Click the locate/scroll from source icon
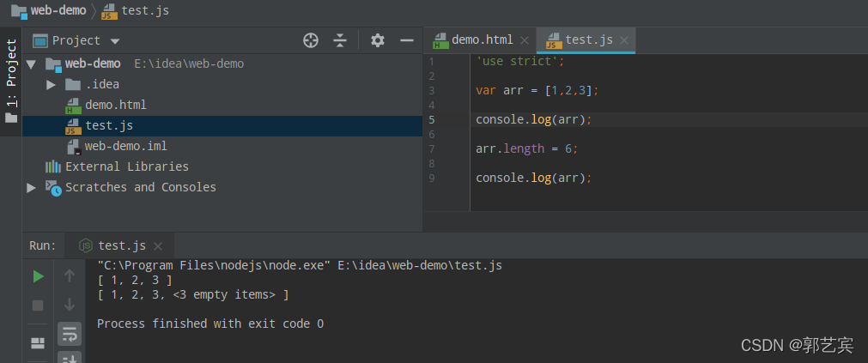Viewport: 868px width, 363px height. (311, 40)
